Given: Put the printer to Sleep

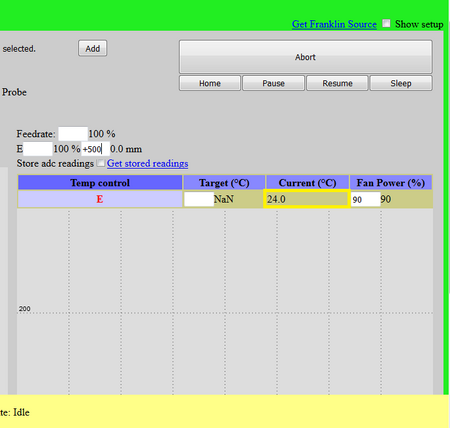Looking at the screenshot, I should click(401, 83).
